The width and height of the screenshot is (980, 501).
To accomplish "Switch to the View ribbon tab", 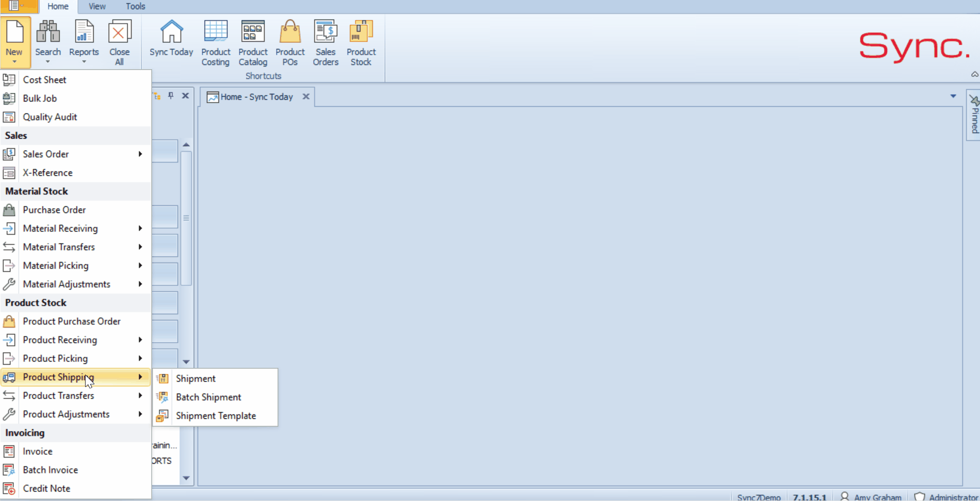I will click(97, 6).
